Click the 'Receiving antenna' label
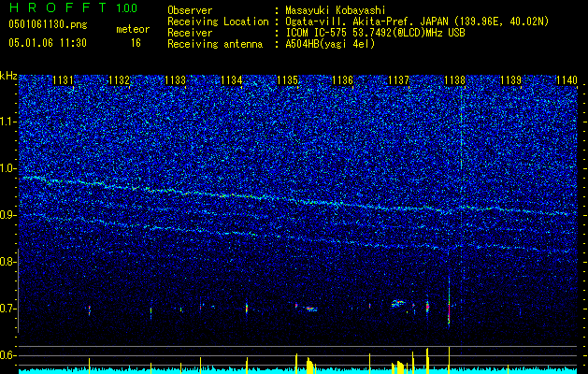Screen dimensions: 588x374 tap(215, 44)
